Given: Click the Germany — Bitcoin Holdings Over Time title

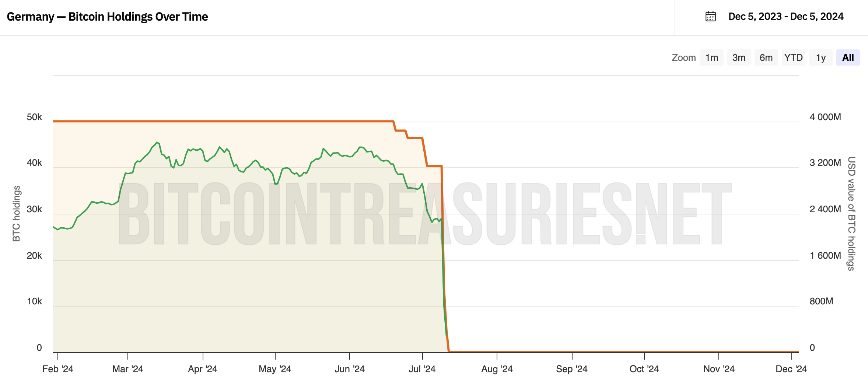Looking at the screenshot, I should [107, 17].
